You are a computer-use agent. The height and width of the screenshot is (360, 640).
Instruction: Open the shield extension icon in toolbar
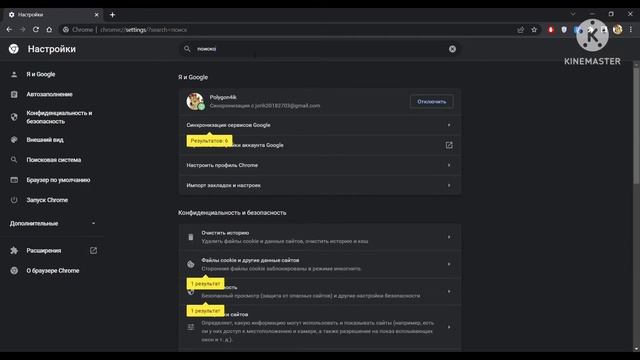[564, 30]
